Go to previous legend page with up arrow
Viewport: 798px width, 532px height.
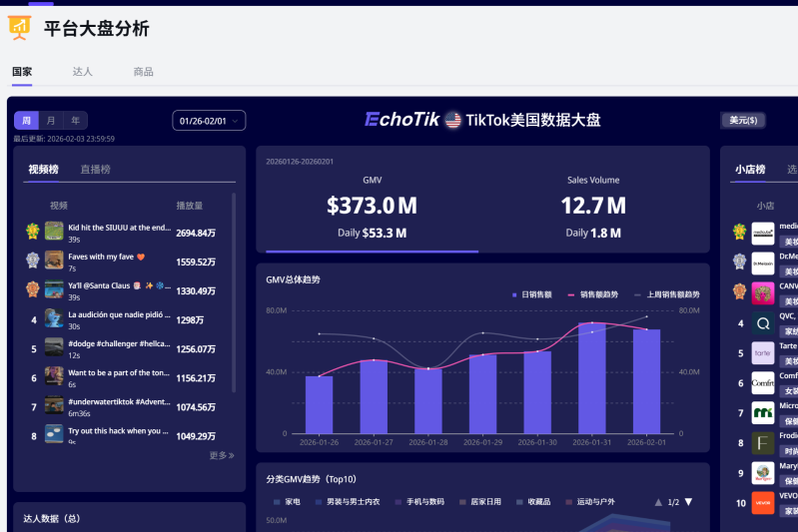tap(658, 502)
